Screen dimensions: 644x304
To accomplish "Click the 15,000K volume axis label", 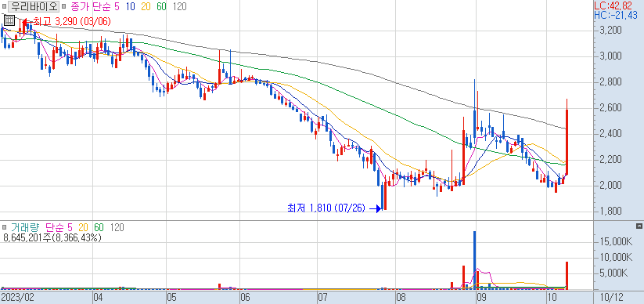I will [616, 241].
